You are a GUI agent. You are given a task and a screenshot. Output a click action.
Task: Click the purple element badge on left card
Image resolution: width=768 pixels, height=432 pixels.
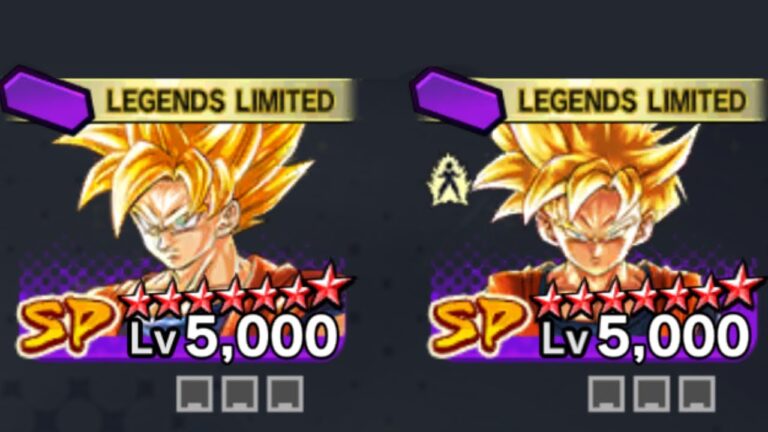(x=47, y=99)
